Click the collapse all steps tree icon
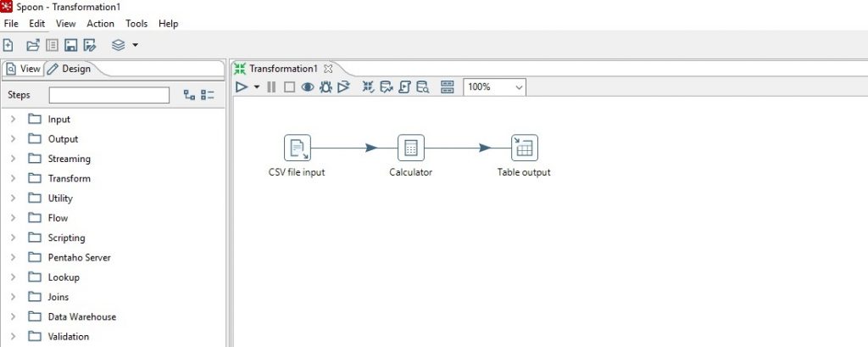This screenshot has height=347, width=868. click(208, 95)
